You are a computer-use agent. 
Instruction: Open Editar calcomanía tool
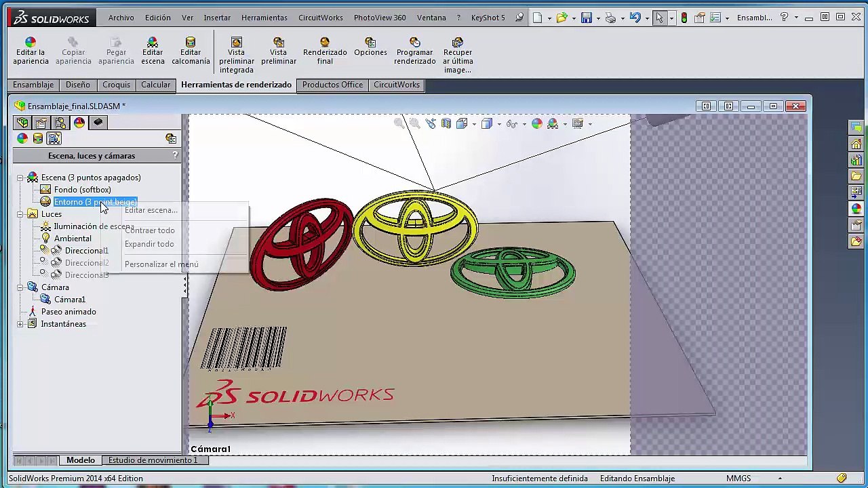[x=191, y=52]
